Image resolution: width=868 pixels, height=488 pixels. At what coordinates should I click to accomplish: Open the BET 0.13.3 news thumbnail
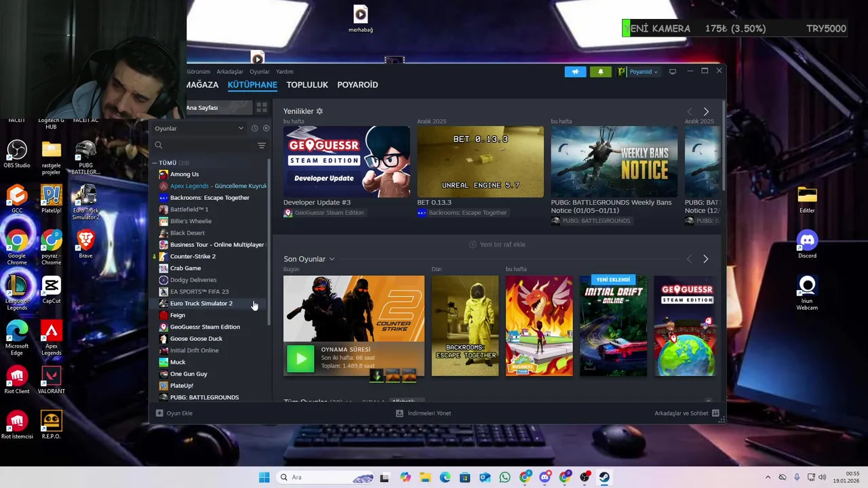coord(480,162)
